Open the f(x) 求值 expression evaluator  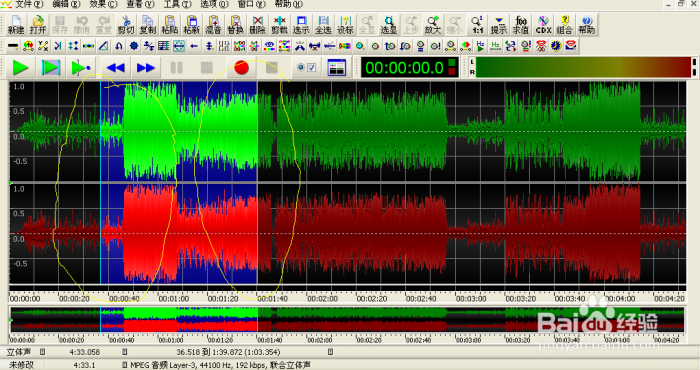(x=521, y=25)
